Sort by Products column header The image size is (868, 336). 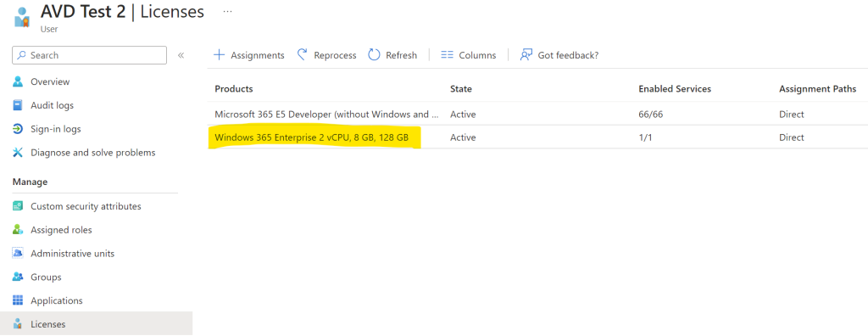tap(234, 89)
